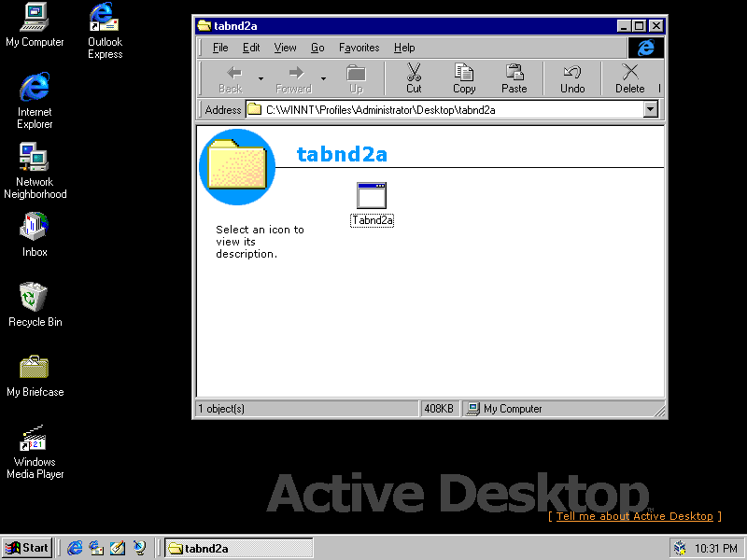The width and height of the screenshot is (747, 560).
Task: Open the Edit menu
Action: [251, 48]
